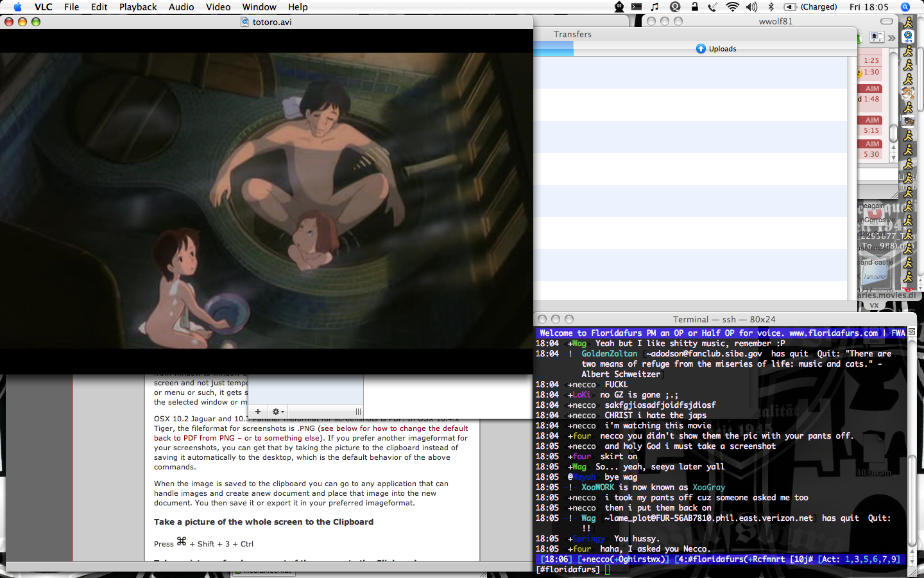The width and height of the screenshot is (924, 578).
Task: Click the AIM label above 1:48
Action: pos(872,89)
